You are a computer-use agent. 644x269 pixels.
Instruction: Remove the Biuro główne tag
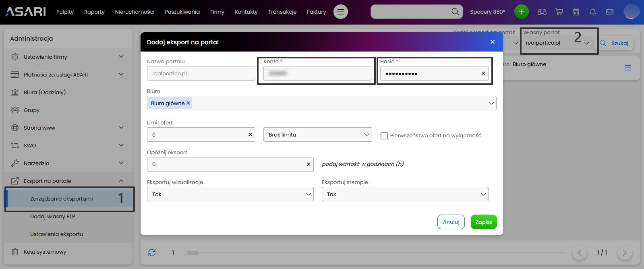188,103
